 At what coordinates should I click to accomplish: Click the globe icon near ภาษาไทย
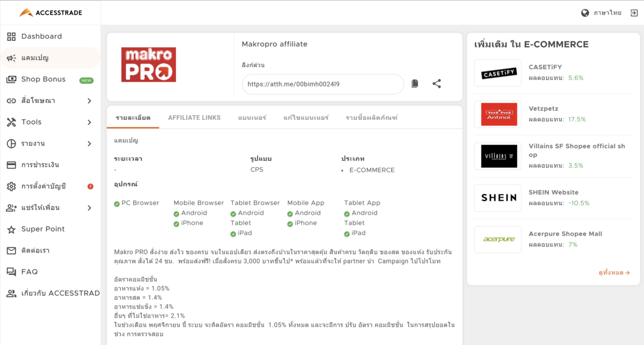[586, 12]
